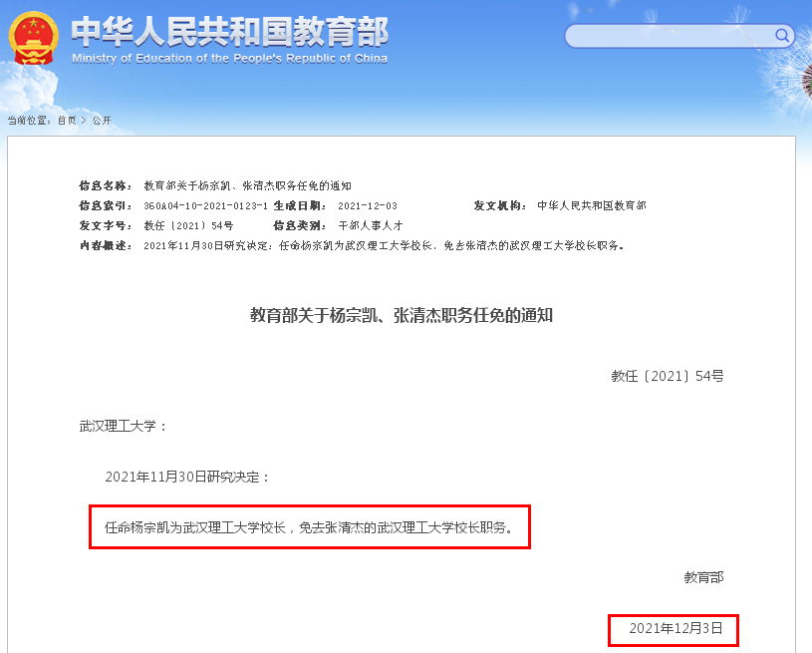Open the 公开 breadcrumb link
The image size is (812, 653).
click(102, 121)
